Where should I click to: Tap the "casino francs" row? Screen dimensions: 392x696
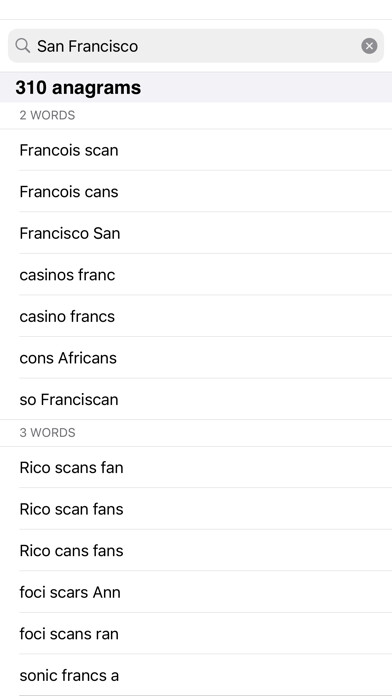(196, 316)
